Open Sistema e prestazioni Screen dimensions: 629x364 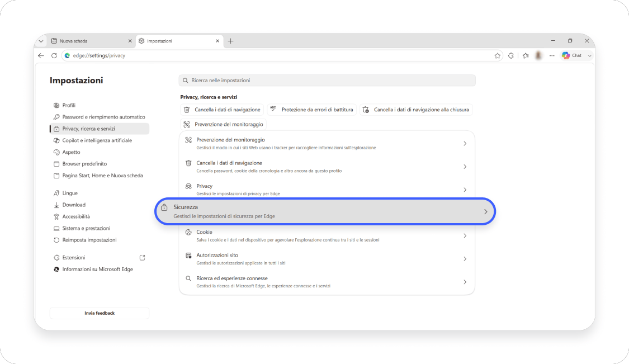click(x=99, y=228)
